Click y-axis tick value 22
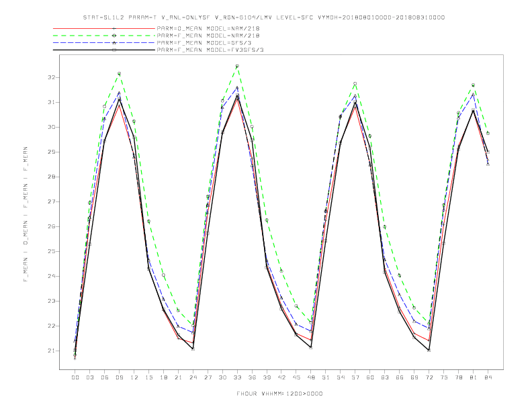This screenshot has height=411, width=532. click(x=52, y=326)
